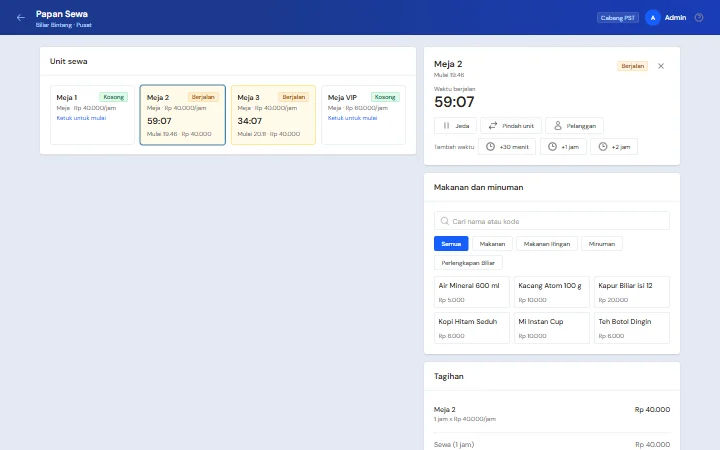Add Mi Instan Cup item

(x=551, y=328)
